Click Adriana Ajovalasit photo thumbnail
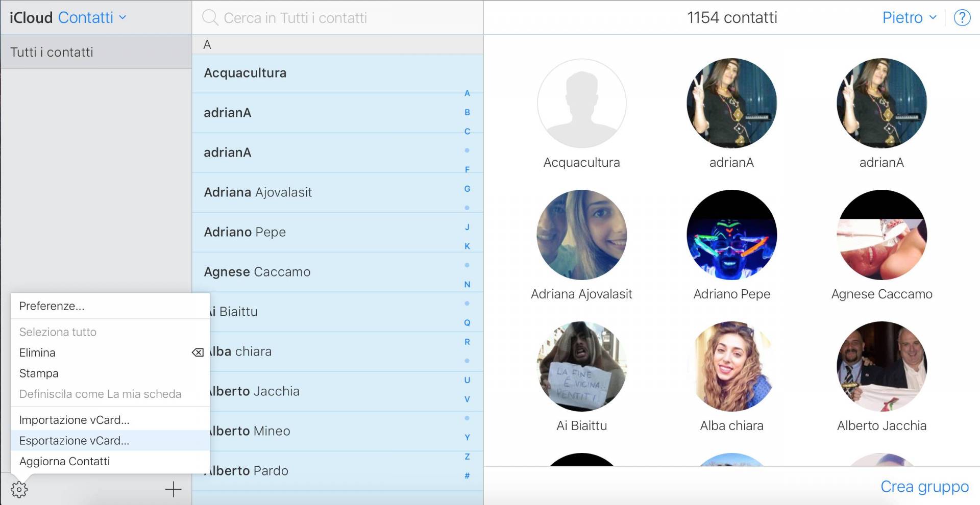The image size is (980, 505). (581, 235)
